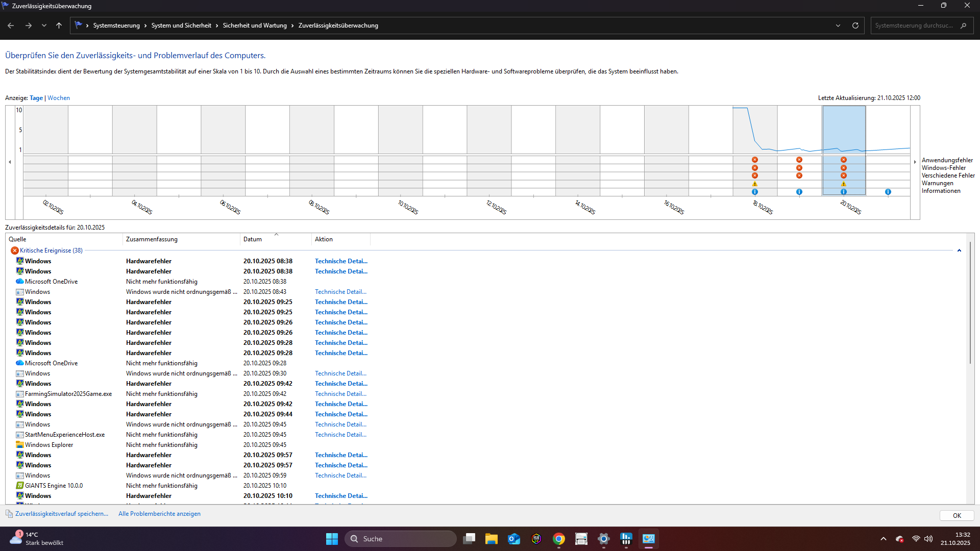The height and width of the screenshot is (551, 980).
Task: Collapse the Kritische Ereignisse group
Action: (959, 251)
